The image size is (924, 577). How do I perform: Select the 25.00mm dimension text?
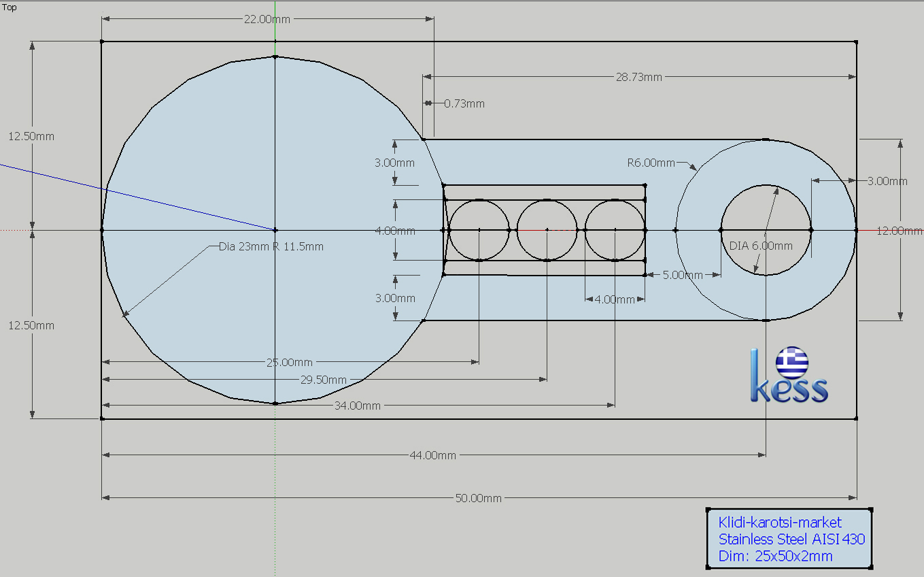coord(289,362)
